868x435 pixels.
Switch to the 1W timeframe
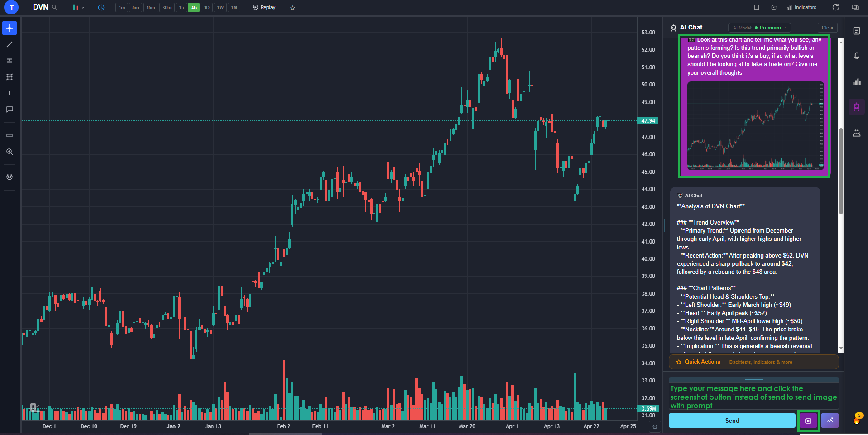point(220,7)
